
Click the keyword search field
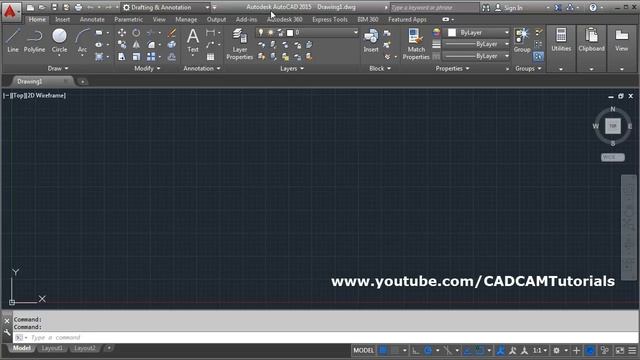[x=434, y=7]
